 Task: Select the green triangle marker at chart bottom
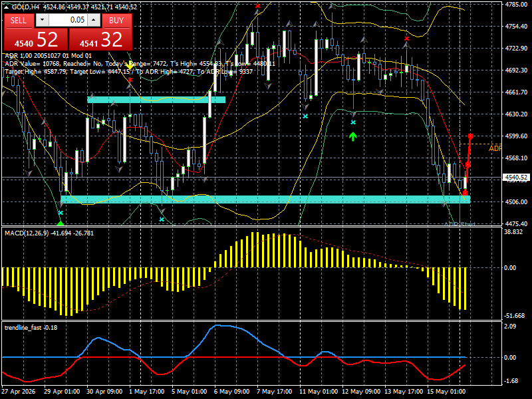[x=61, y=223]
